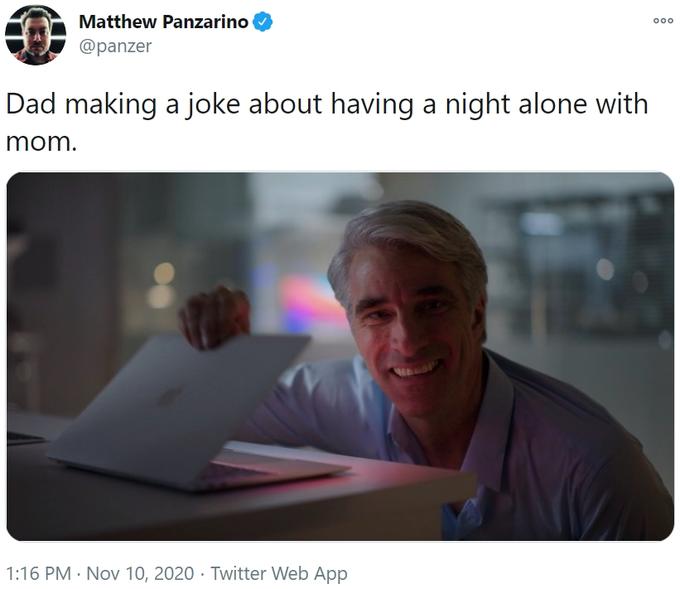This screenshot has width=680, height=589.
Task: Click the hand lifting the laptop lid
Action: [x=214, y=317]
